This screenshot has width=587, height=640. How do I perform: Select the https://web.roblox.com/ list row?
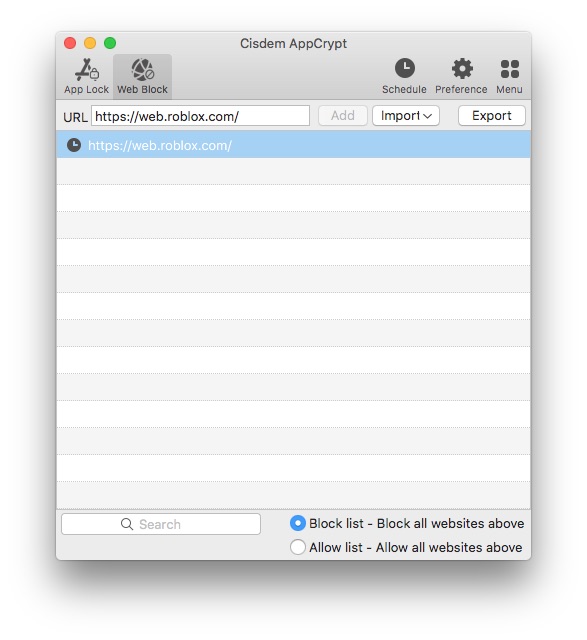(294, 144)
